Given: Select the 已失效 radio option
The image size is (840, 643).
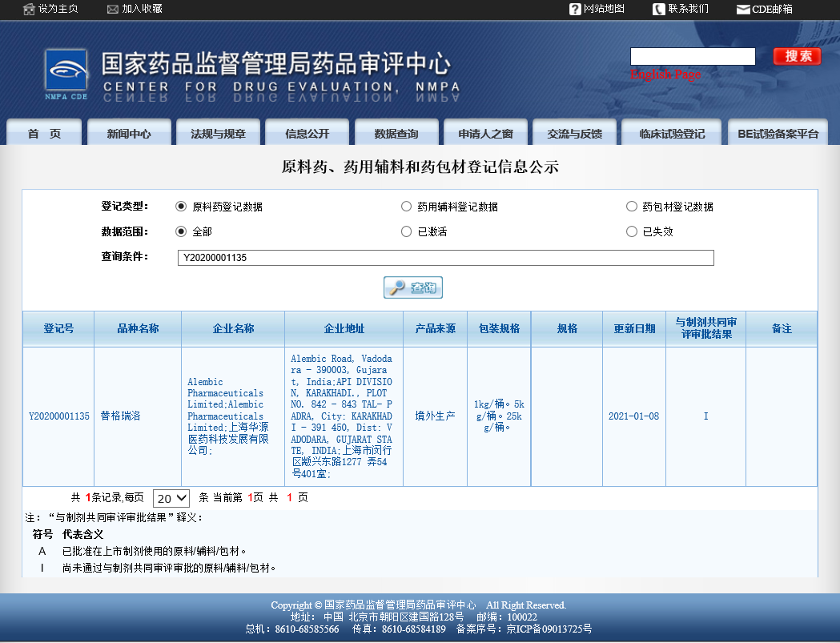Looking at the screenshot, I should pos(632,231).
